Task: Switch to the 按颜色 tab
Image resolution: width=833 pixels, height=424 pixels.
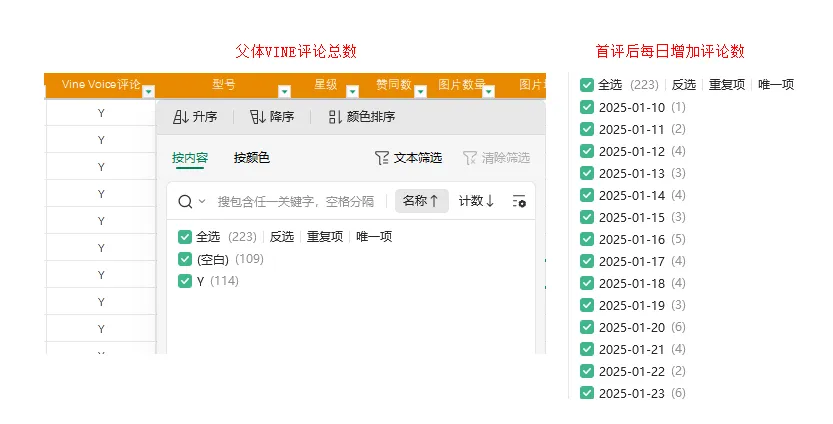Action: click(x=252, y=158)
